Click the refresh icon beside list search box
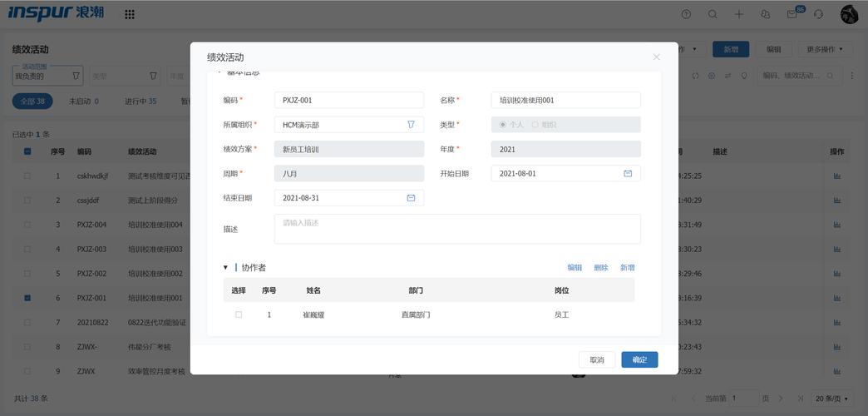 coord(695,76)
